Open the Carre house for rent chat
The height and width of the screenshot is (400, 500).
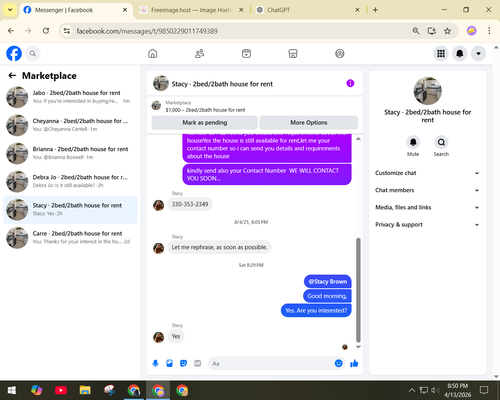[70, 238]
